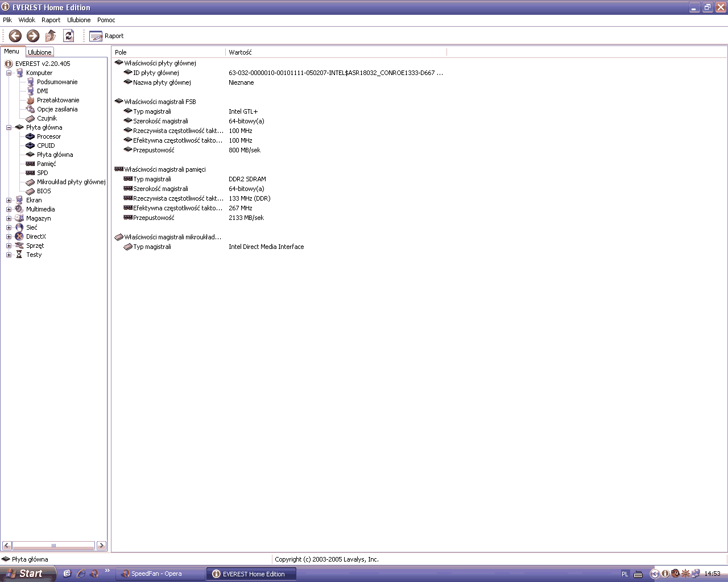
Task: Click the Refresh toolbar icon
Action: click(x=68, y=36)
